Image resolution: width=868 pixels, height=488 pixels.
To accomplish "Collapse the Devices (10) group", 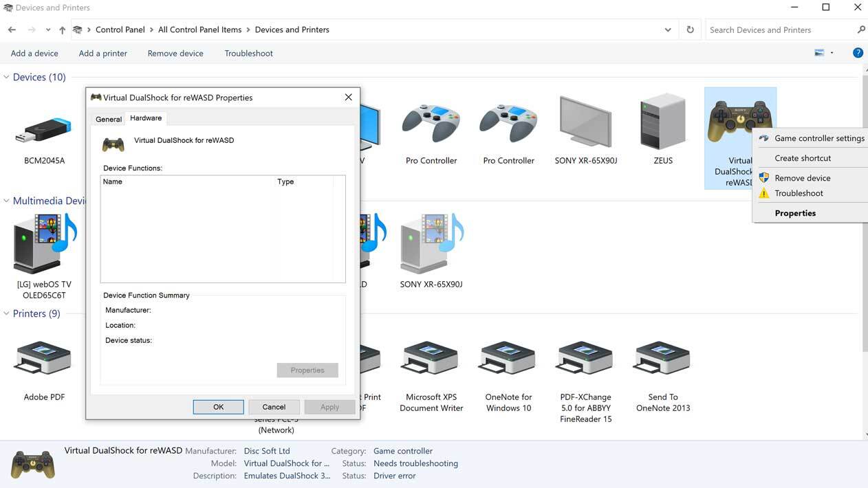I will [6, 77].
